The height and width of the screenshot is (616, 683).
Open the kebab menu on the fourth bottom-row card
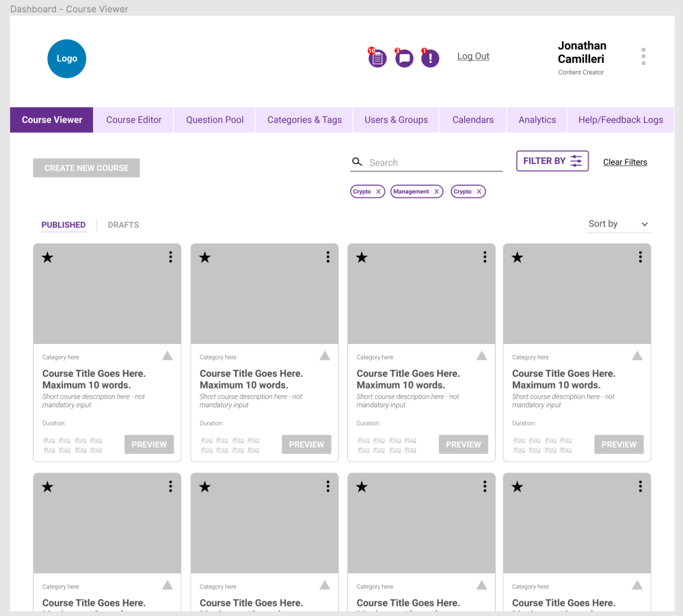(641, 486)
